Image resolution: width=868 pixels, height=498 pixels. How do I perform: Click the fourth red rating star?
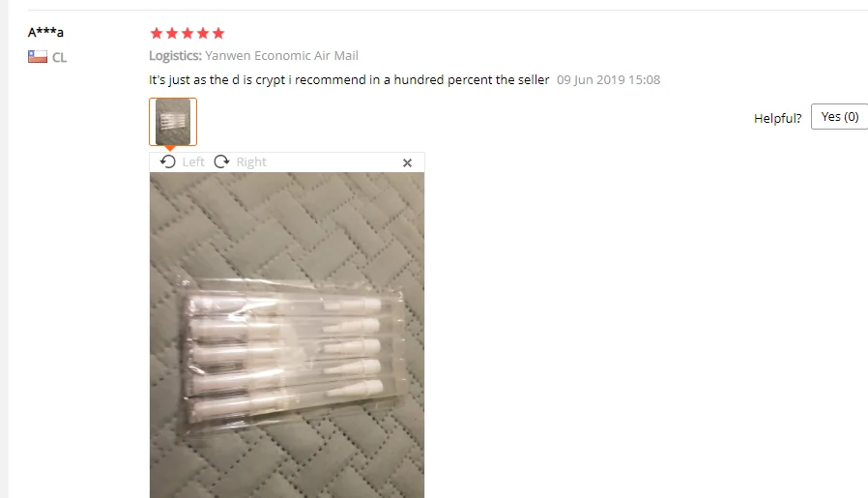pyautogui.click(x=203, y=33)
